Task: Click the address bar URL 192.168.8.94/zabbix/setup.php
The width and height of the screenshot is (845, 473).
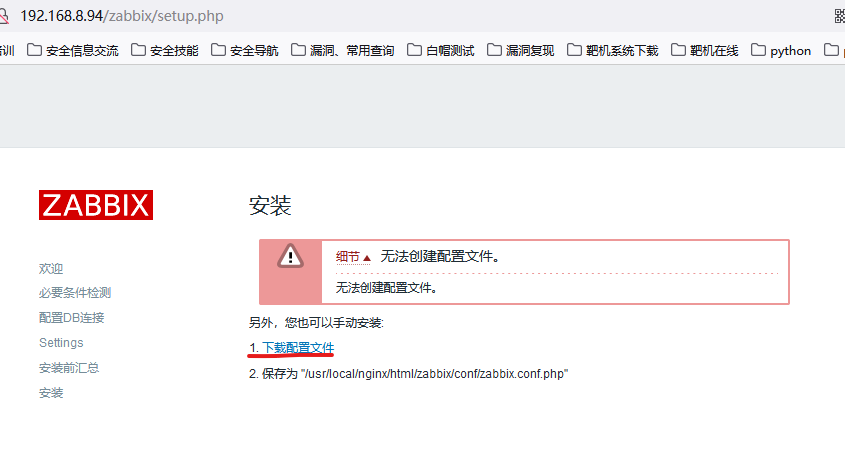Action: click(x=122, y=16)
